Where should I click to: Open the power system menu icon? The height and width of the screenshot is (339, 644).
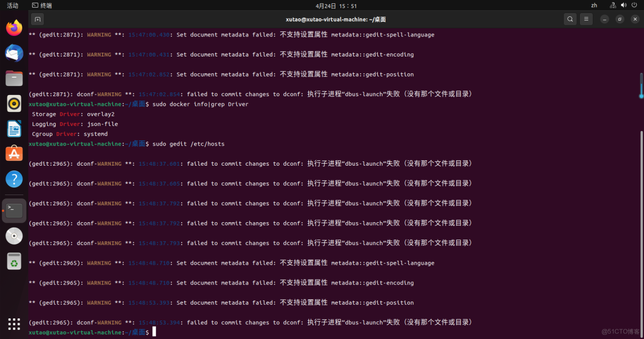click(x=634, y=5)
